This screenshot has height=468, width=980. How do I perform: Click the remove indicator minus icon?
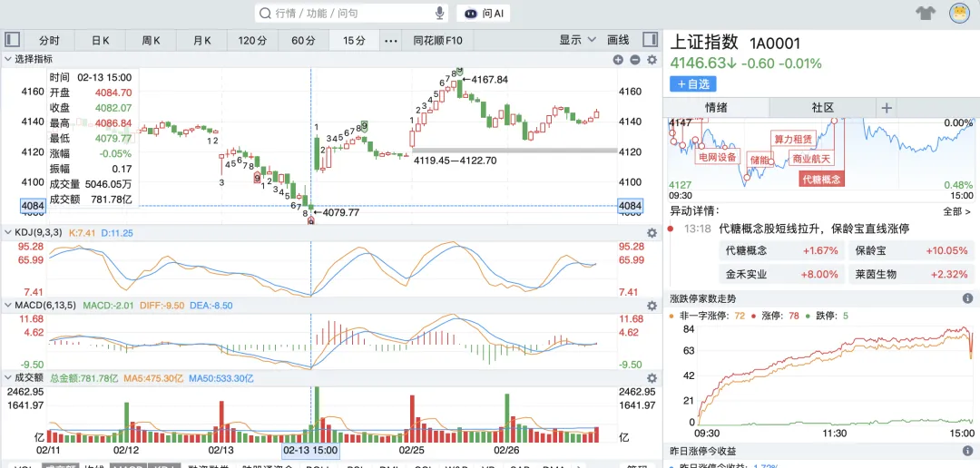coord(633,60)
